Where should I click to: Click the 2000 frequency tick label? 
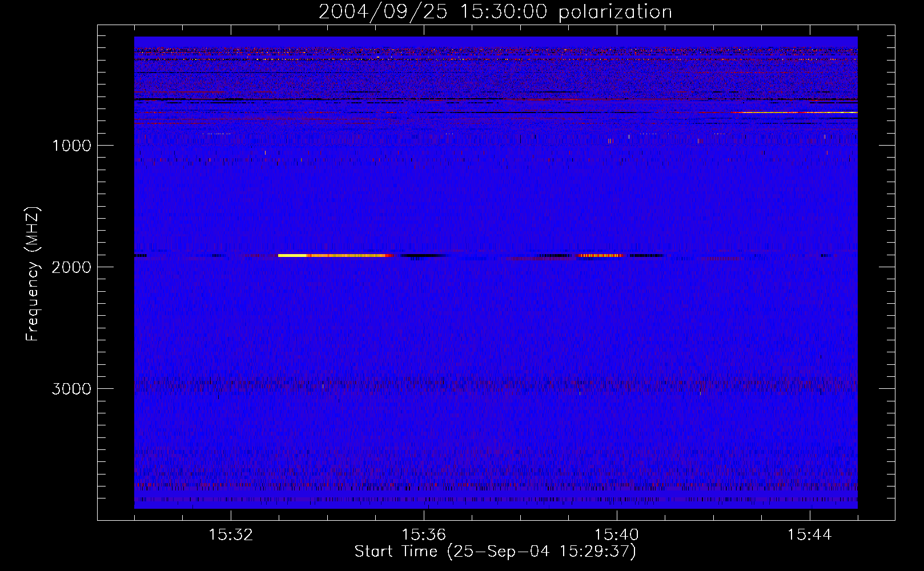[x=71, y=267]
